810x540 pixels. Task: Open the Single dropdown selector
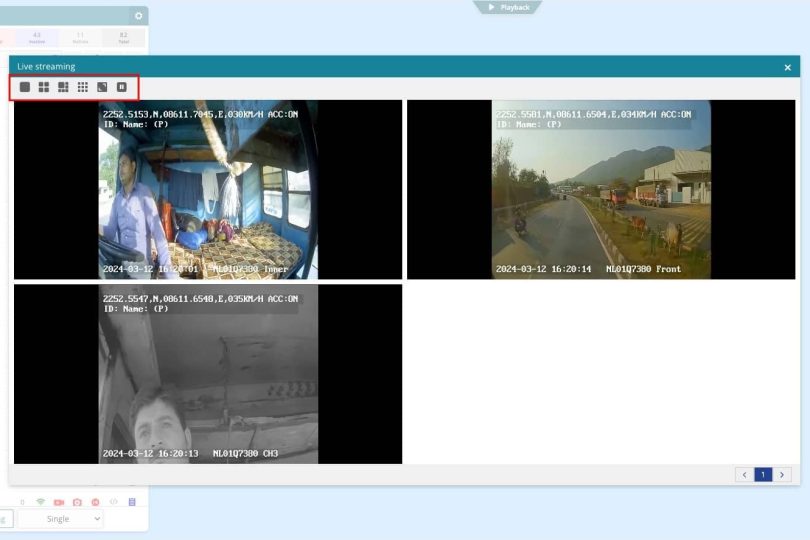pos(60,519)
